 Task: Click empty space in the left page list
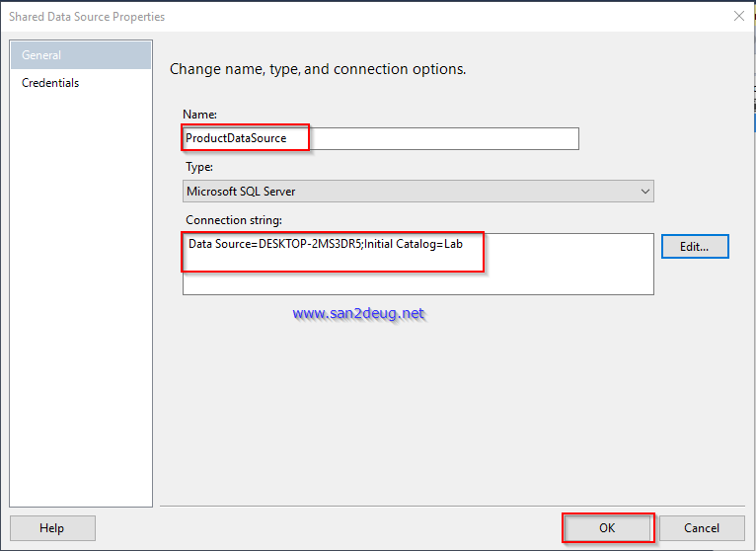pos(81,296)
